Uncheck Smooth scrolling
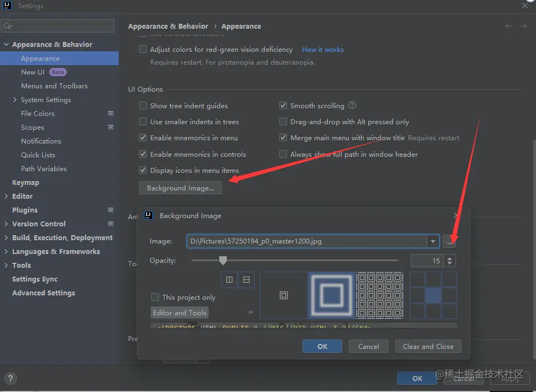 pyautogui.click(x=283, y=105)
